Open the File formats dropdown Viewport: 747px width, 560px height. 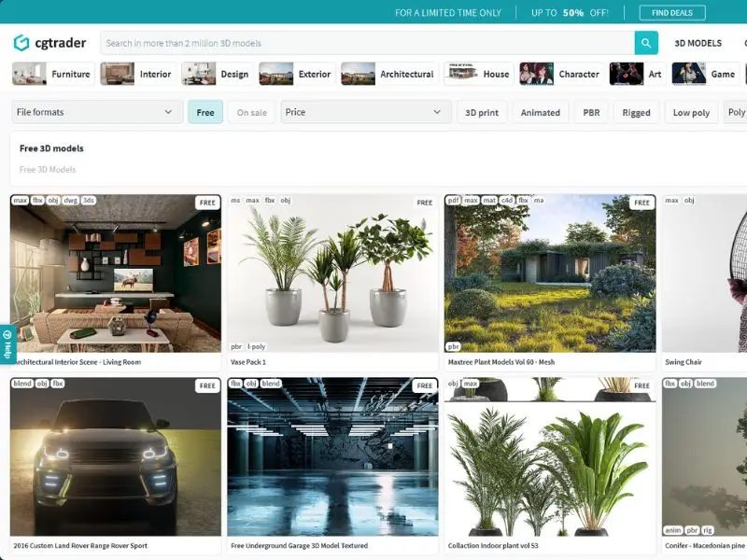pyautogui.click(x=97, y=112)
